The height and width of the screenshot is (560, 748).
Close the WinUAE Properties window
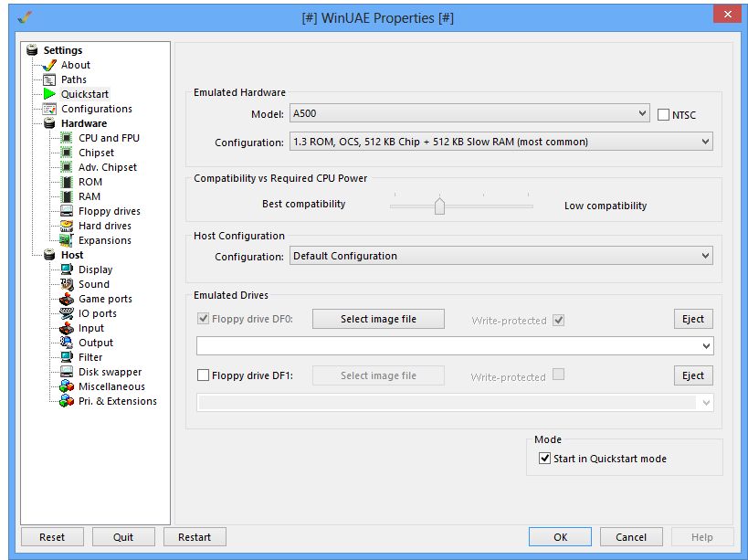[x=727, y=15]
